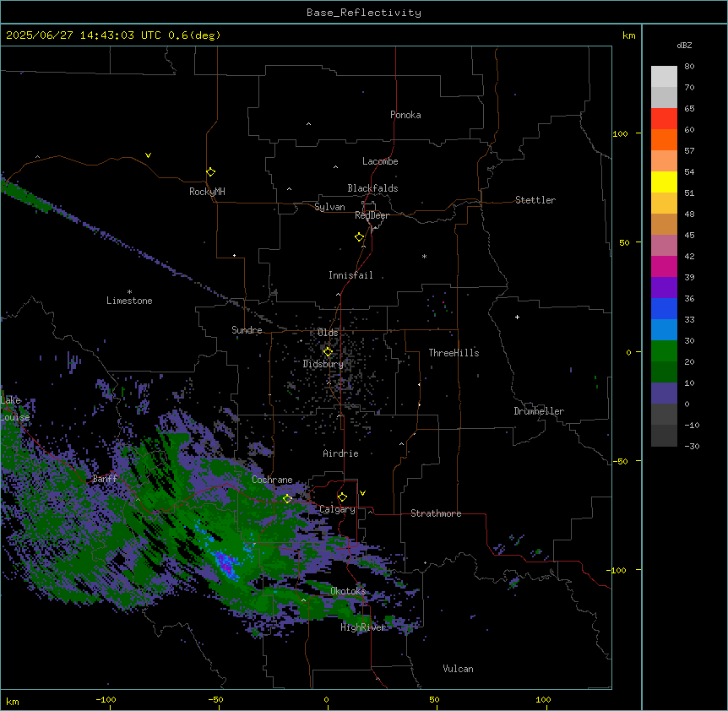Click the Base_Reflectivity title
The image size is (728, 711).
tap(364, 13)
